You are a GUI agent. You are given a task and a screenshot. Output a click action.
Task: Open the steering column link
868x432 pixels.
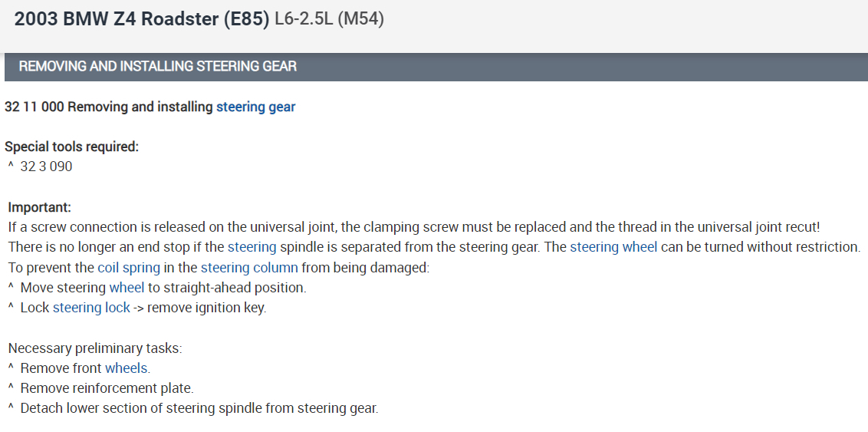[x=250, y=268]
